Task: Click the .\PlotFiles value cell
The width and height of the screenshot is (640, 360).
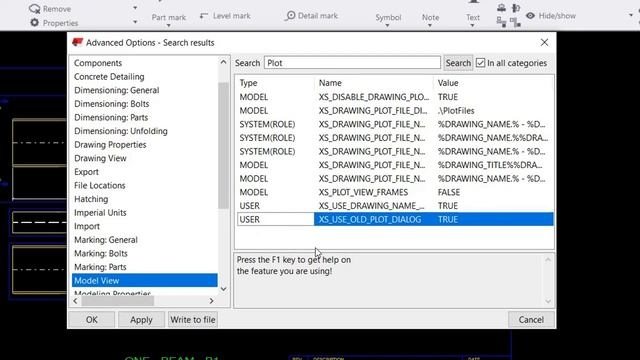Action: point(493,111)
